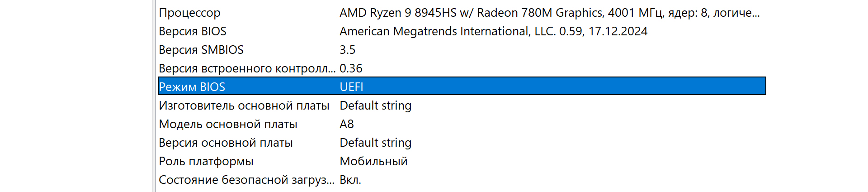Image resolution: width=868 pixels, height=192 pixels.
Task: Click Default string beside Изготовитель основной платы
Action: pyautogui.click(x=375, y=106)
